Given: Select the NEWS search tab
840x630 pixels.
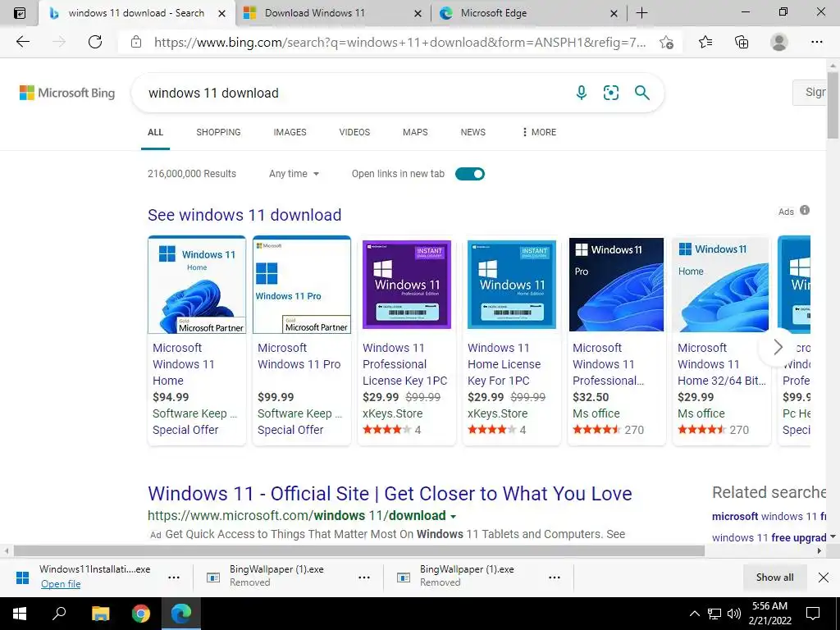Looking at the screenshot, I should [x=473, y=132].
